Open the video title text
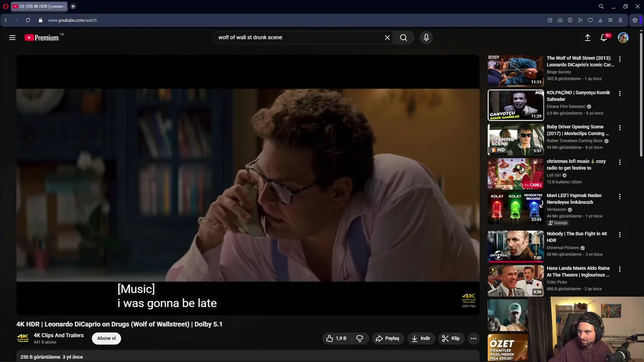 119,324
